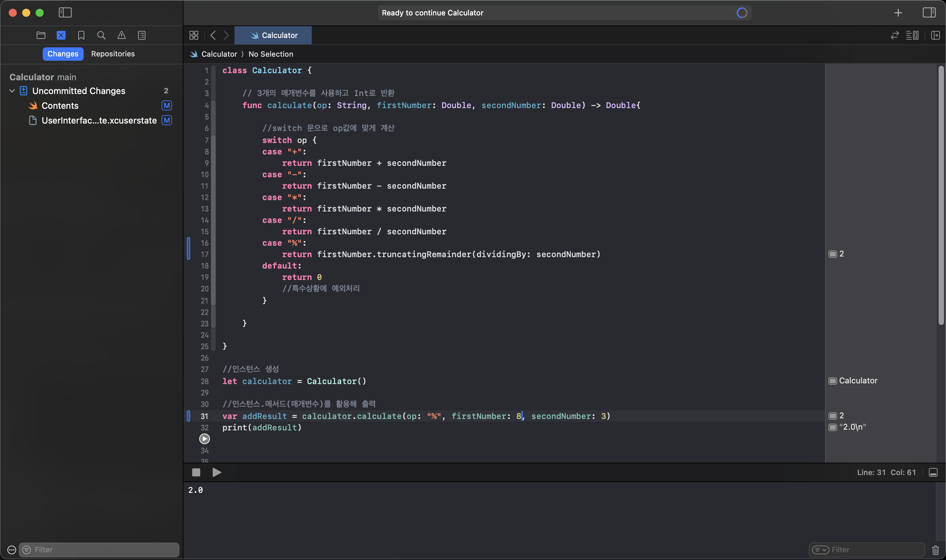
Task: Execute the playground with the play button
Action: (217, 472)
